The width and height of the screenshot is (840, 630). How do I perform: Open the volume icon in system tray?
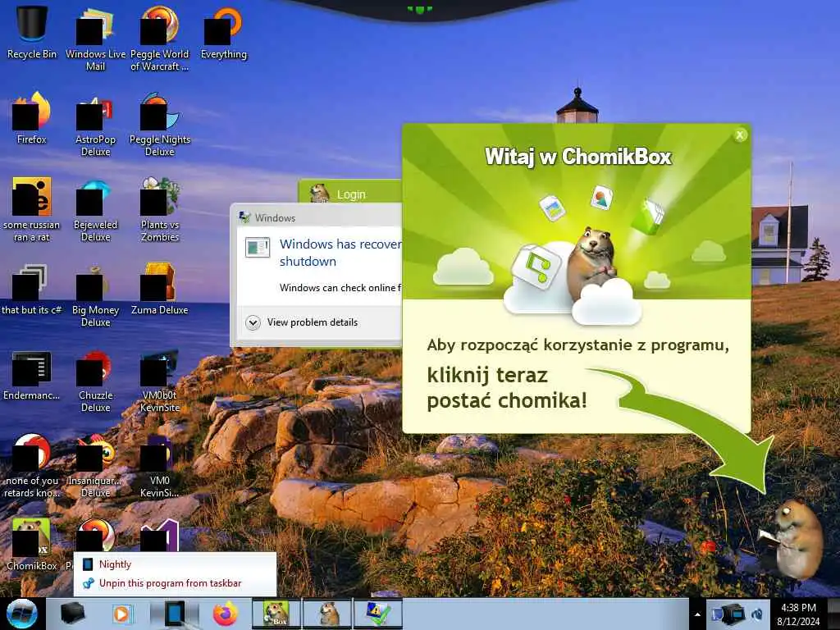757,614
